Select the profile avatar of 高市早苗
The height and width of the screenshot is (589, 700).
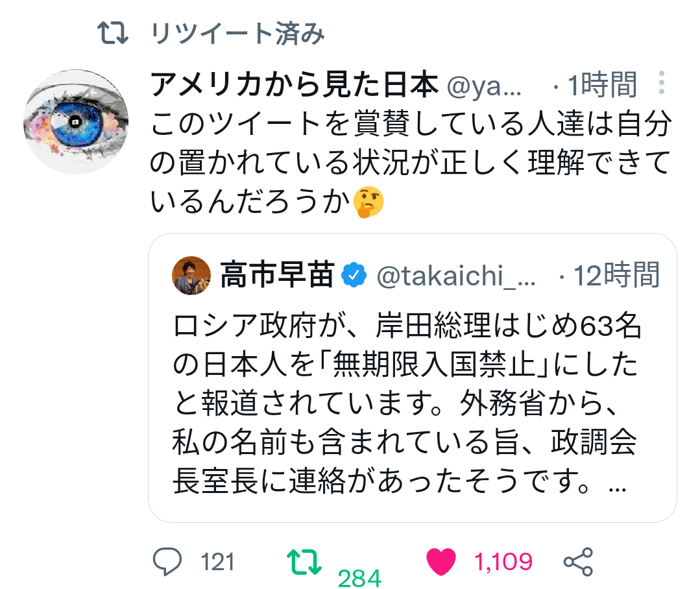(191, 273)
